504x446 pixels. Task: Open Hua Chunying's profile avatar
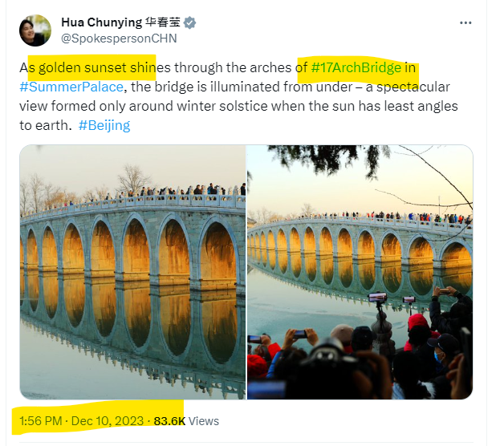click(x=35, y=30)
